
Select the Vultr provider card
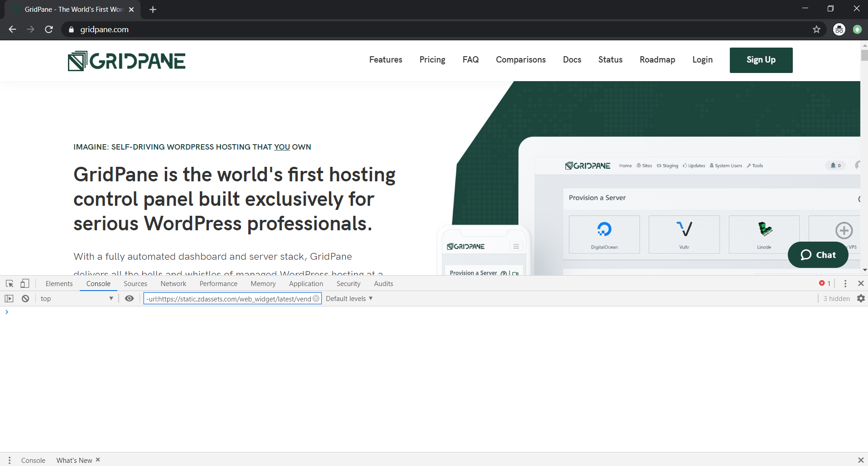point(684,234)
